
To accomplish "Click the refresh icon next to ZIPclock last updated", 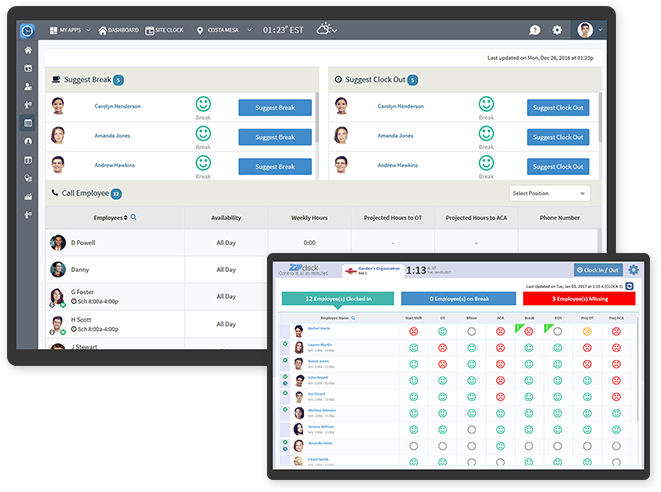I will pos(629,286).
